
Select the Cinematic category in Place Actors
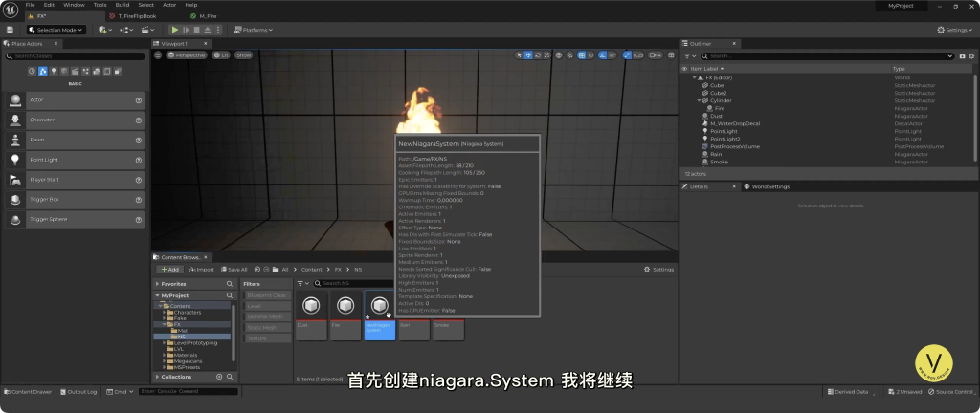[75, 71]
